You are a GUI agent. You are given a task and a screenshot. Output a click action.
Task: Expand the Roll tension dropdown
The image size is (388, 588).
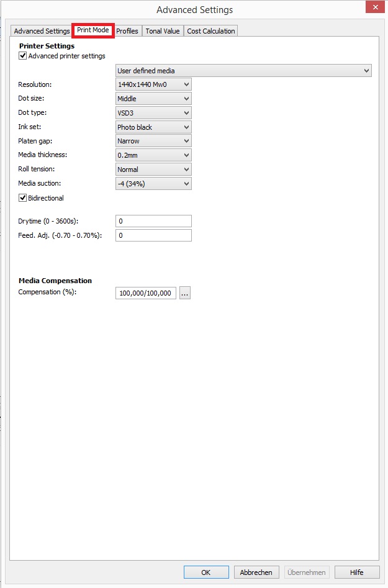[x=153, y=170]
